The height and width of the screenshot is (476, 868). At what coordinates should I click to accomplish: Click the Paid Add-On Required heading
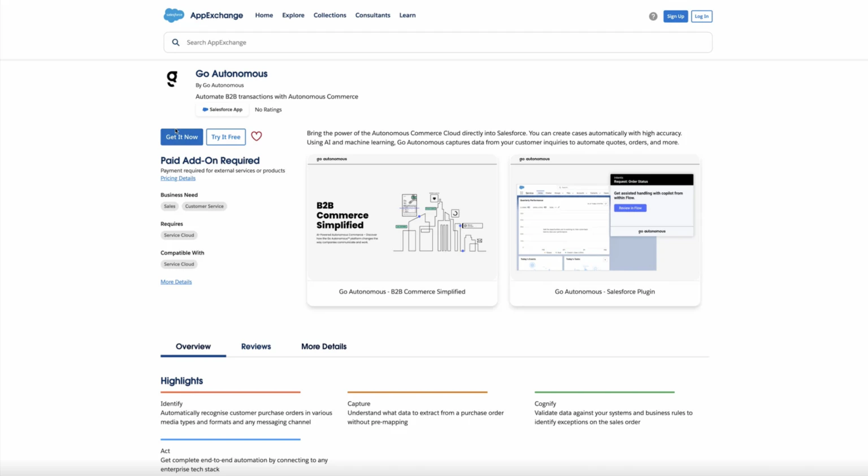210,161
